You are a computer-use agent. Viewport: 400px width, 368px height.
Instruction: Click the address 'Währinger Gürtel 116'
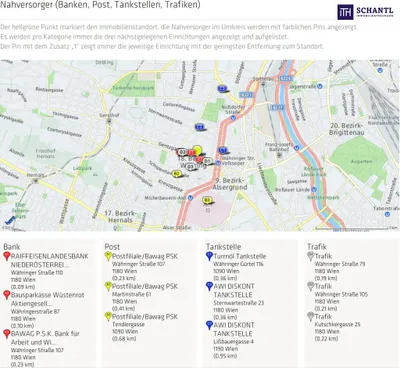tap(238, 264)
